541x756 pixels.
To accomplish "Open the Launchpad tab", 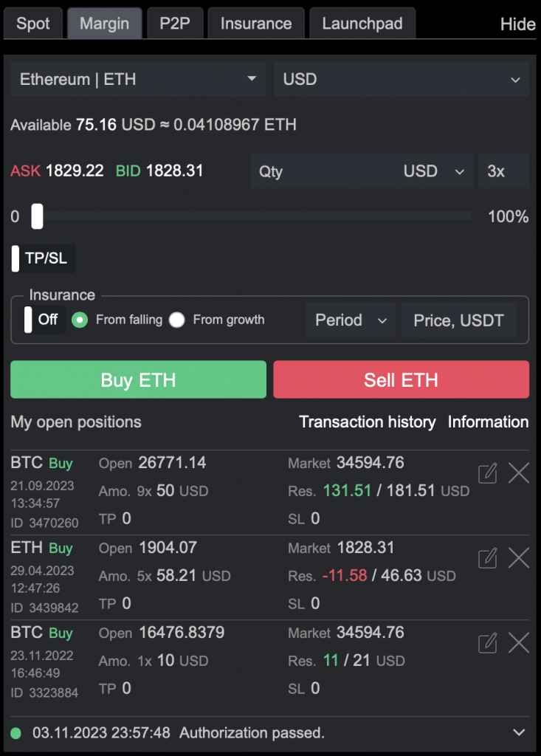I will point(362,23).
